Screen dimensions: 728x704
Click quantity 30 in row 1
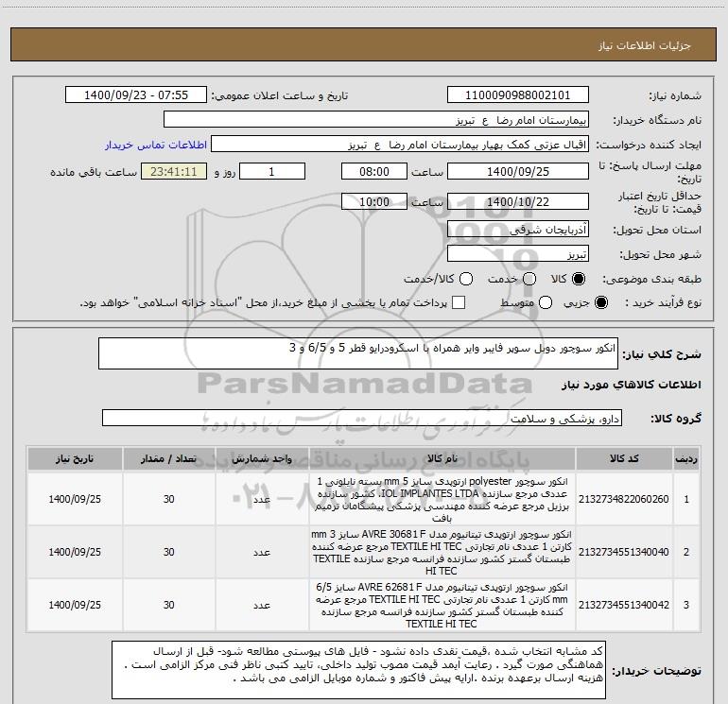click(x=169, y=499)
